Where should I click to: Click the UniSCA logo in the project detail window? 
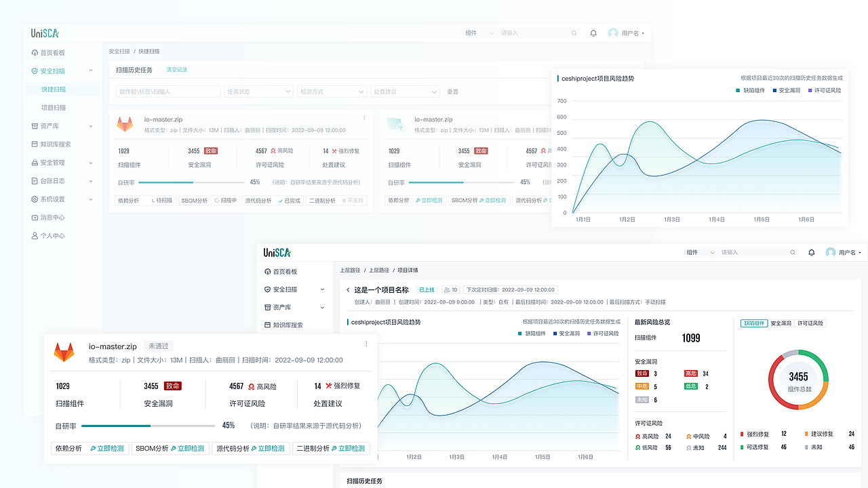click(x=277, y=252)
